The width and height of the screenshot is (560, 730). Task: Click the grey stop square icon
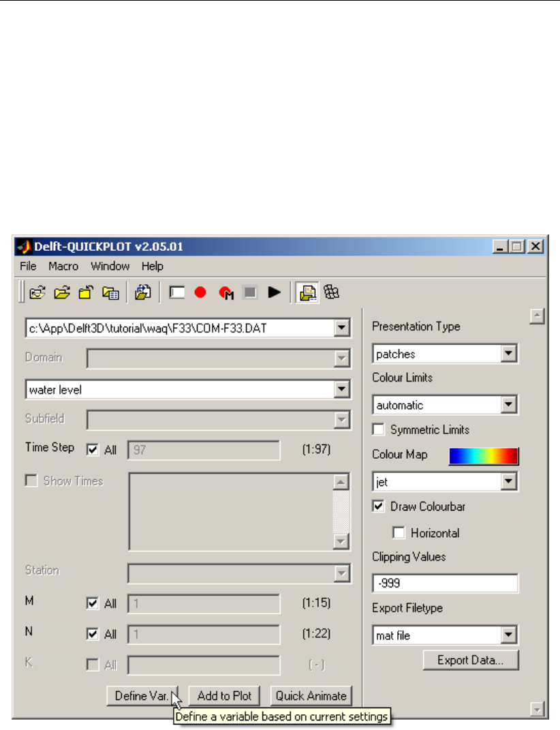coord(250,293)
